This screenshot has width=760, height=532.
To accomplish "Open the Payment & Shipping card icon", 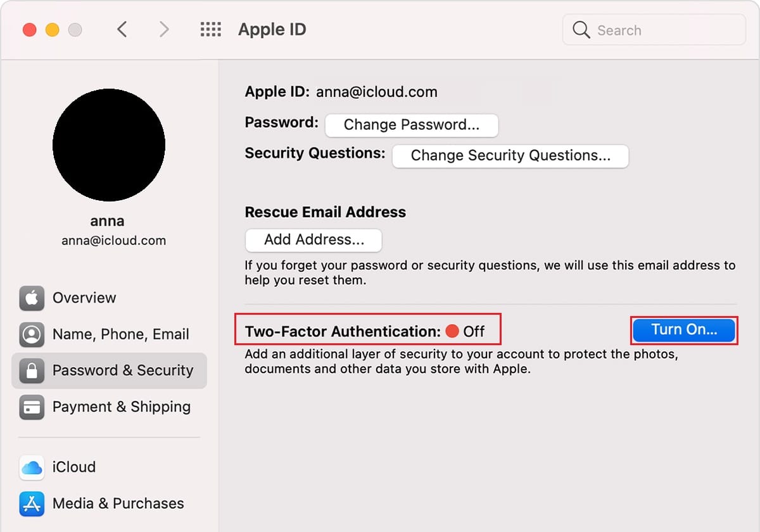I will [x=32, y=407].
